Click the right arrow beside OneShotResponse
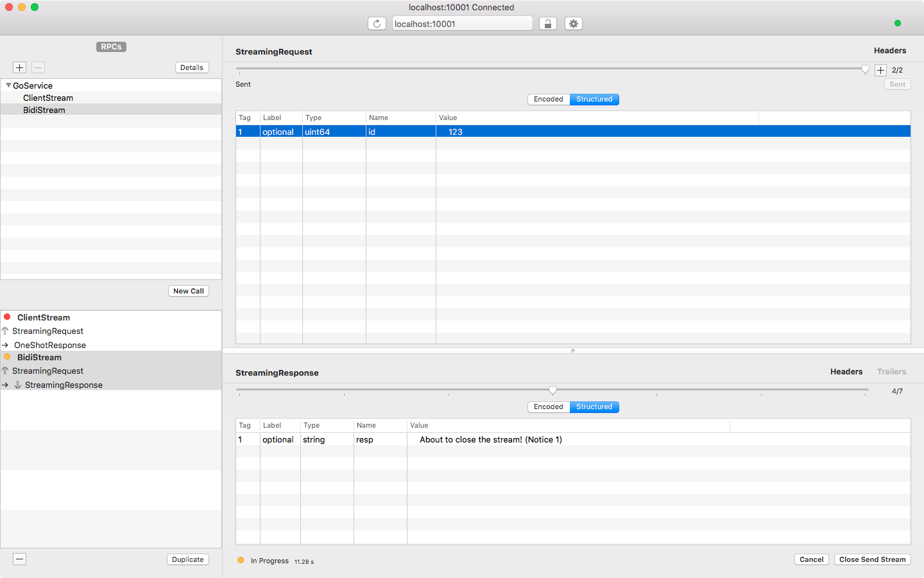 click(5, 345)
